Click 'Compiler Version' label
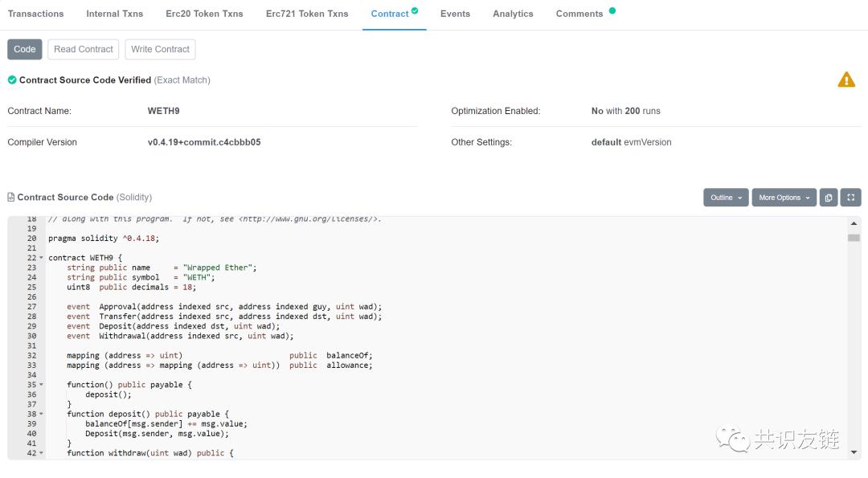Screen dimensions: 868x478 click(42, 142)
